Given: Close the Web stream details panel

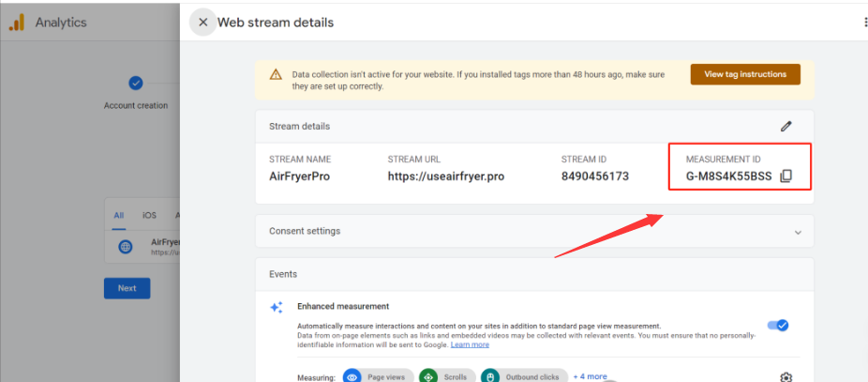Looking at the screenshot, I should pyautogui.click(x=202, y=23).
